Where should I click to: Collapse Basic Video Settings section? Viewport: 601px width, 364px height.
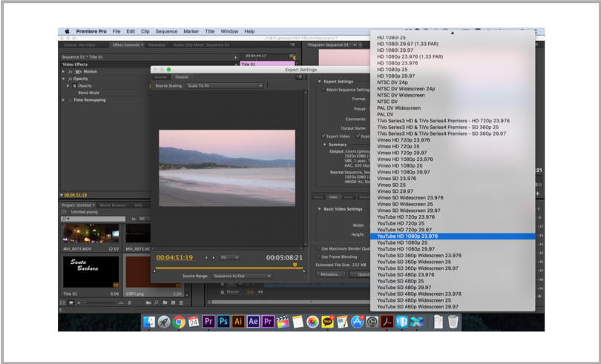pos(319,209)
